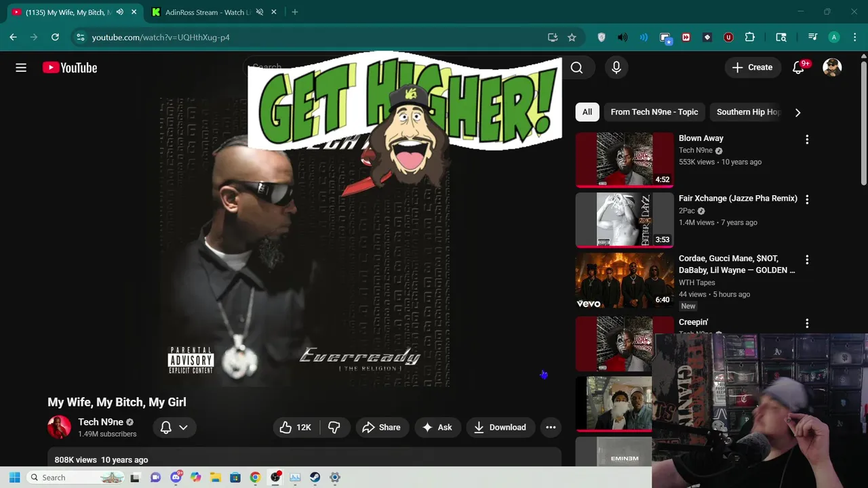Open Fair Xchange (Jazze Pha Remix) title

(x=738, y=199)
